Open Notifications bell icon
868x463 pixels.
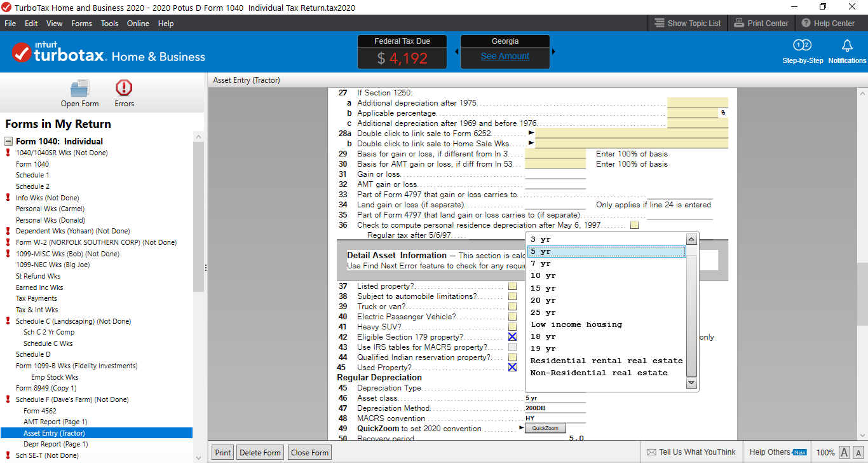(x=847, y=46)
